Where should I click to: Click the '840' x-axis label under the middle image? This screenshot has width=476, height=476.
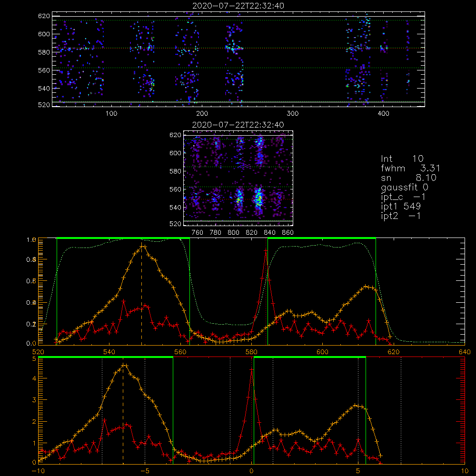pos(269,233)
